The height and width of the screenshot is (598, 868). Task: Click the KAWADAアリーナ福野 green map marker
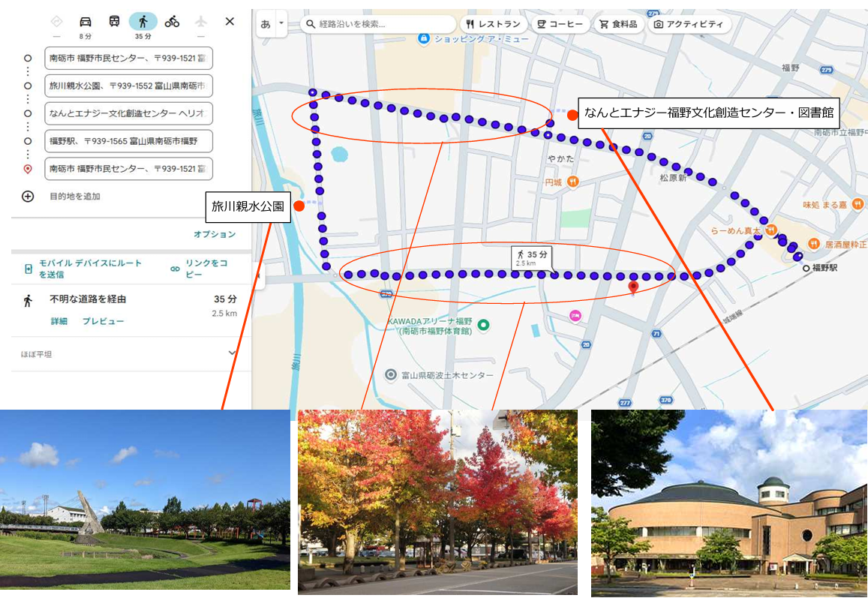pos(483,326)
